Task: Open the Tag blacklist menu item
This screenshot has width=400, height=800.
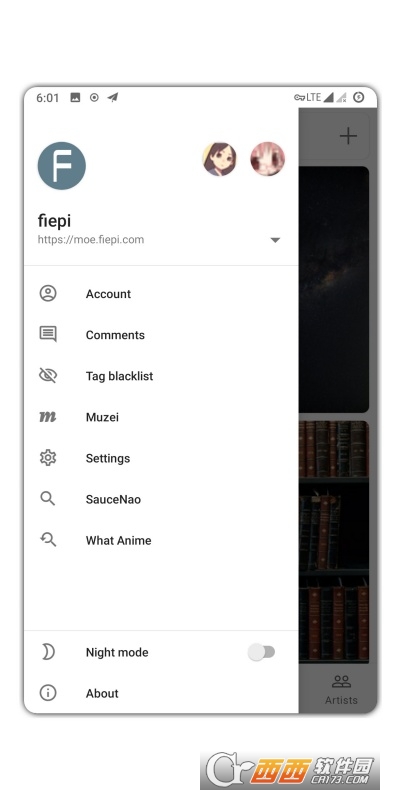Action: (161, 376)
